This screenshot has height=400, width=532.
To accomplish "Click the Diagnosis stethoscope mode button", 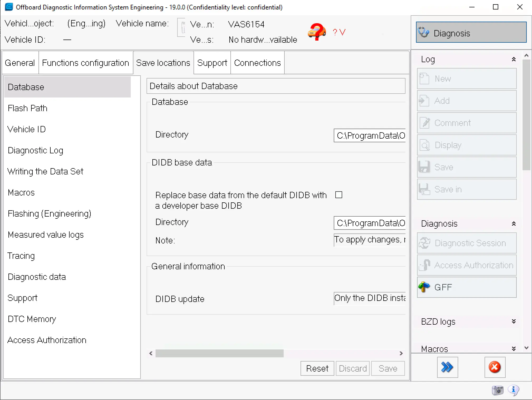I will click(x=471, y=33).
